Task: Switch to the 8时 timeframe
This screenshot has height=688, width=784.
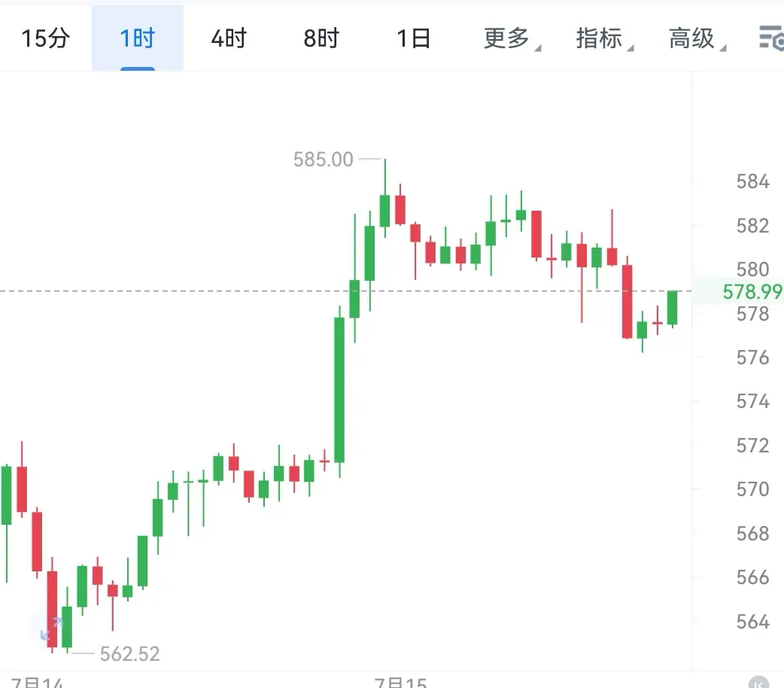Action: pos(321,38)
